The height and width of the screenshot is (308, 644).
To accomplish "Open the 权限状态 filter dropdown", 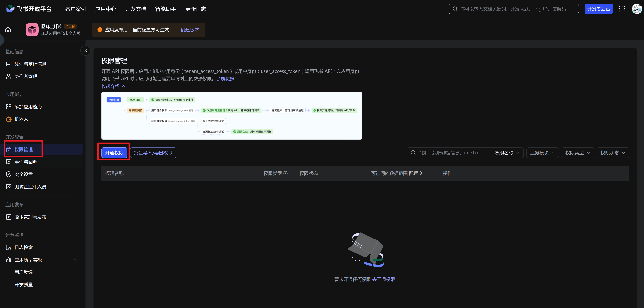I will [x=613, y=153].
